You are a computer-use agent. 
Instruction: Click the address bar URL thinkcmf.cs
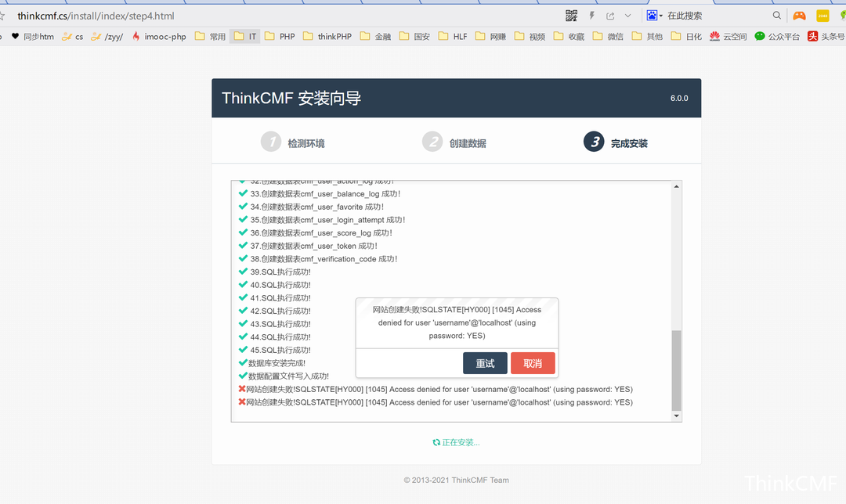click(96, 16)
